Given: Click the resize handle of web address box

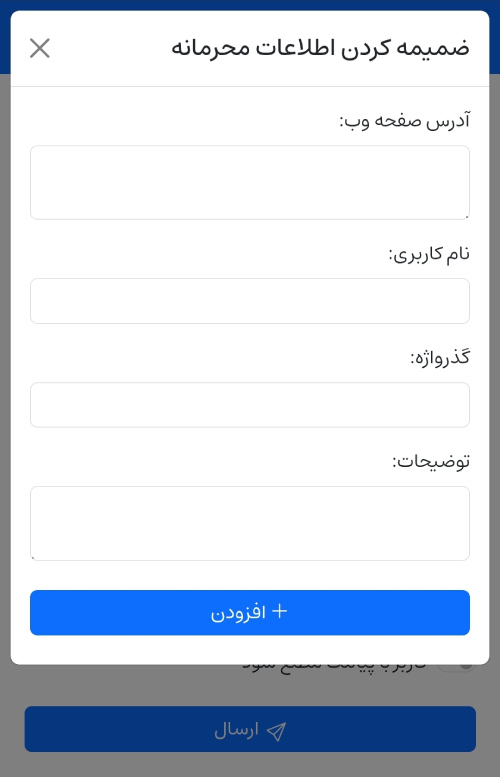Looking at the screenshot, I should pyautogui.click(x=466, y=216).
